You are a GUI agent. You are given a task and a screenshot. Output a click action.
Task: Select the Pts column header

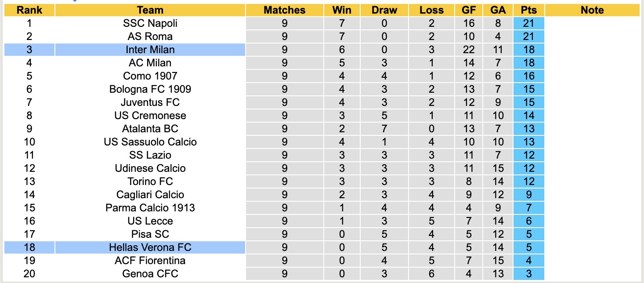pos(529,10)
